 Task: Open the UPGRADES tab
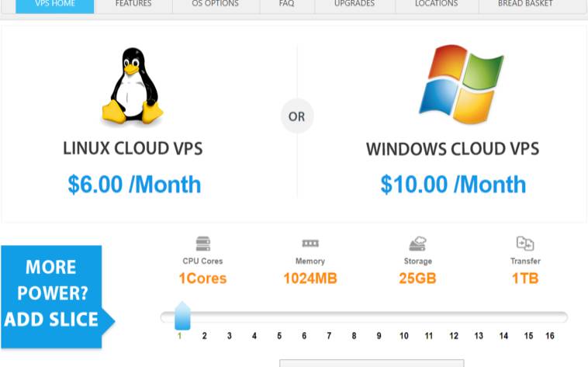[355, 5]
